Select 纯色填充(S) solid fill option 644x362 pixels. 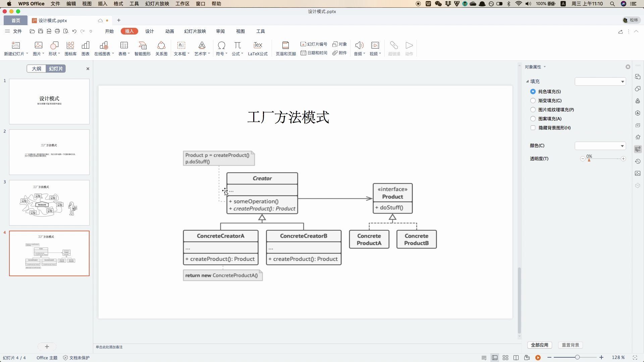pyautogui.click(x=533, y=92)
